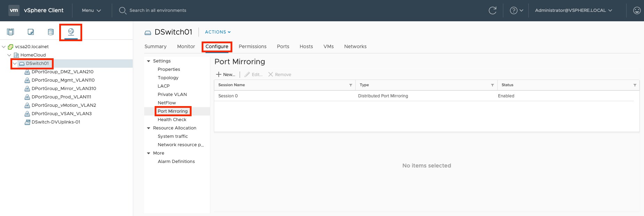
Task: Filter the Type column
Action: pos(492,85)
